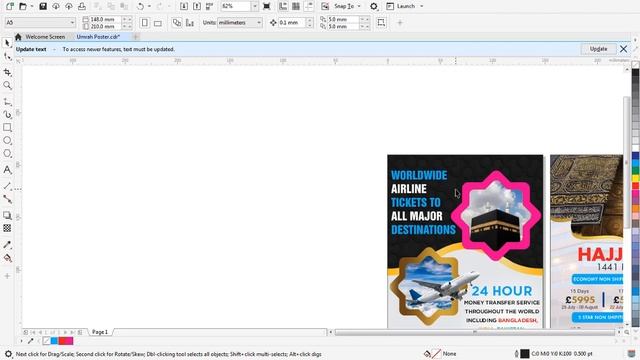Click the pink swatch in document palette
This screenshot has height=360, width=640.
(x=69, y=341)
